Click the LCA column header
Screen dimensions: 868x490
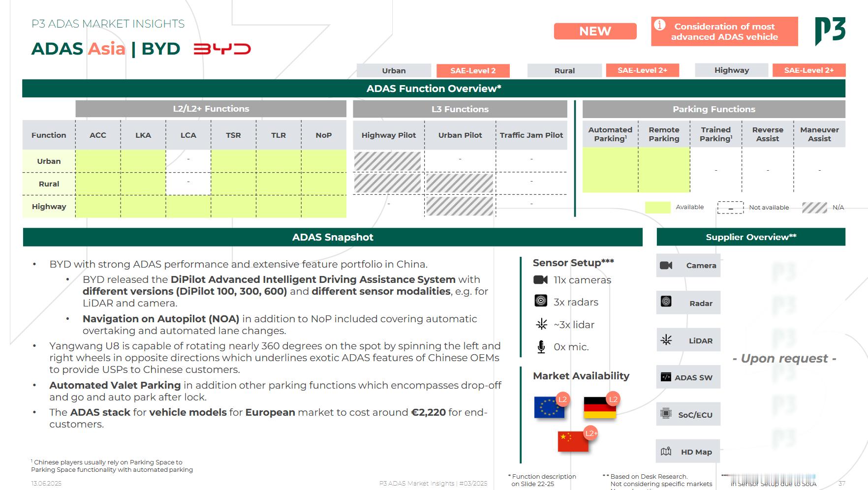pyautogui.click(x=188, y=135)
